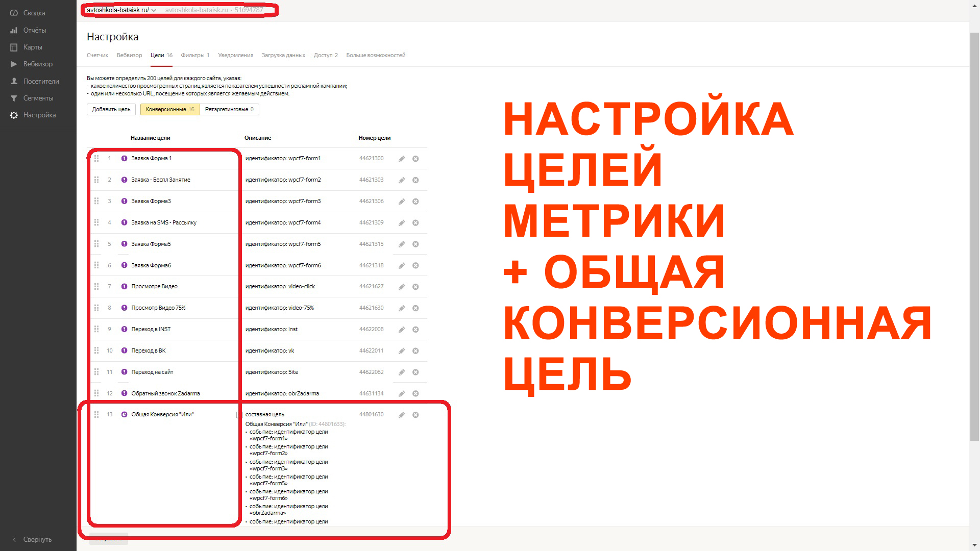Delete goal Заявка - Беспл Занятие
980x551 pixels.
click(x=415, y=180)
